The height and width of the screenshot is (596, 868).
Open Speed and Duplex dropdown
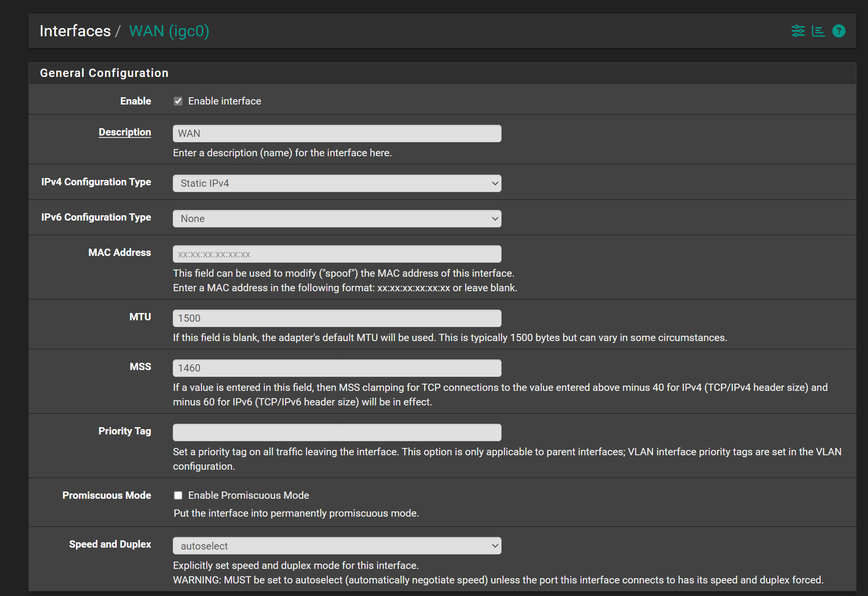click(337, 546)
